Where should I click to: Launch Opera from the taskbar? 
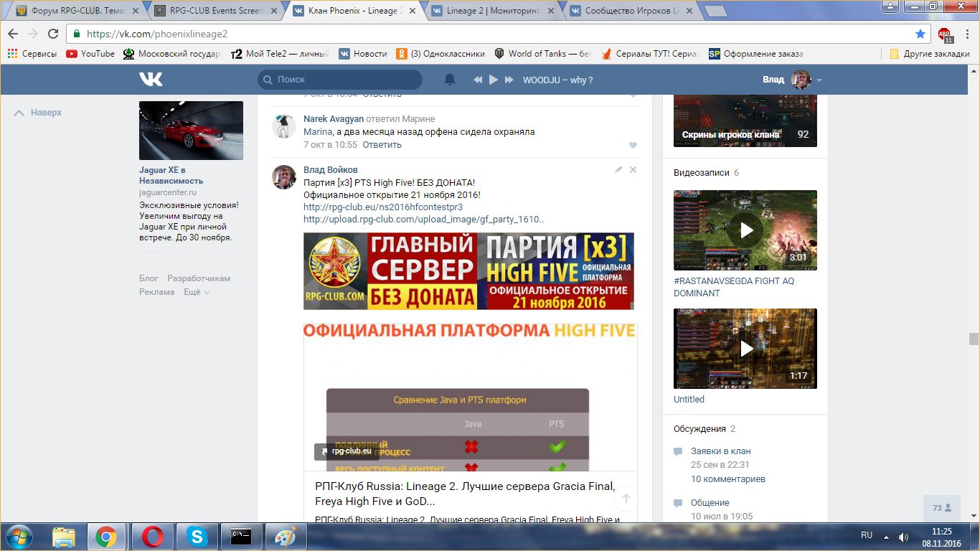coord(153,537)
